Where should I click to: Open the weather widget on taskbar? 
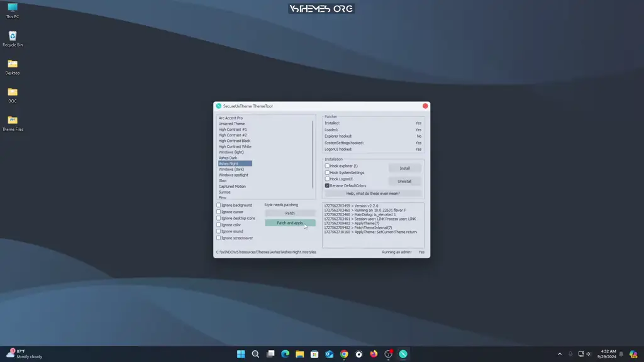click(25, 354)
